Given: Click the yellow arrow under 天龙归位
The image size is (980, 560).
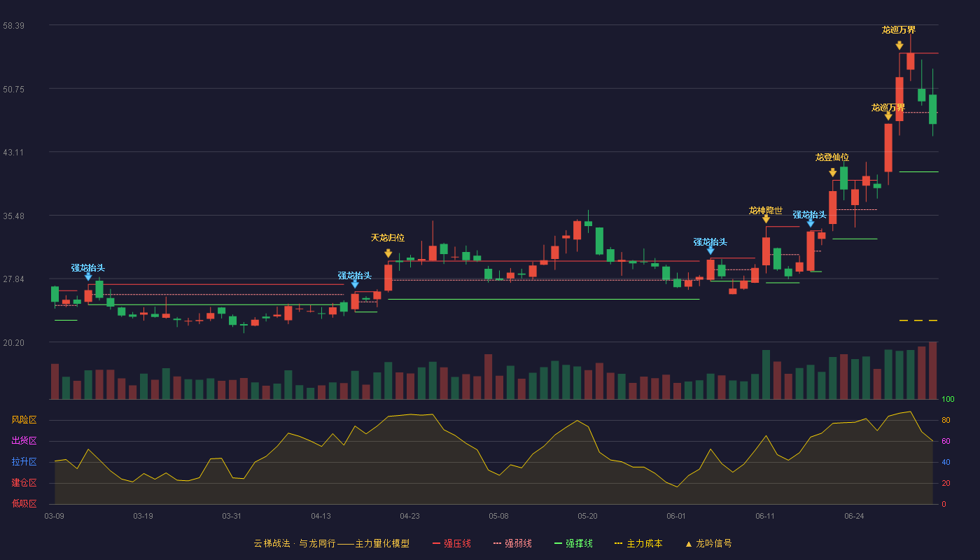Looking at the screenshot, I should click(x=388, y=253).
